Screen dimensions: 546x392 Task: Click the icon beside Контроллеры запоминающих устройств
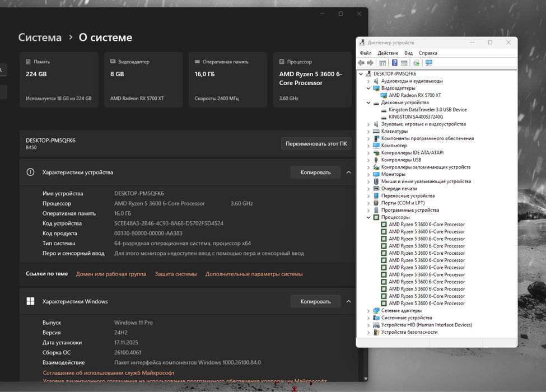[x=376, y=167]
